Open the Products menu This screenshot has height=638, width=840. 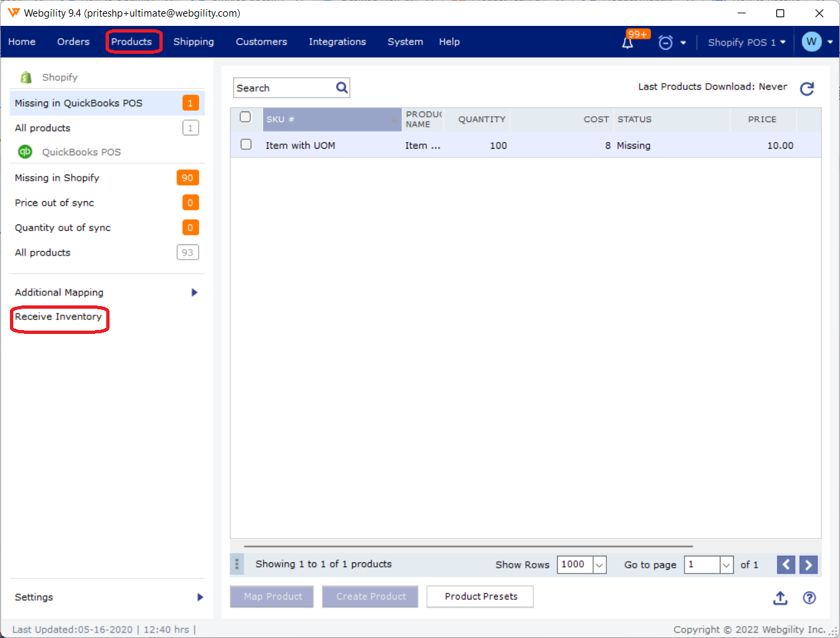[x=131, y=42]
